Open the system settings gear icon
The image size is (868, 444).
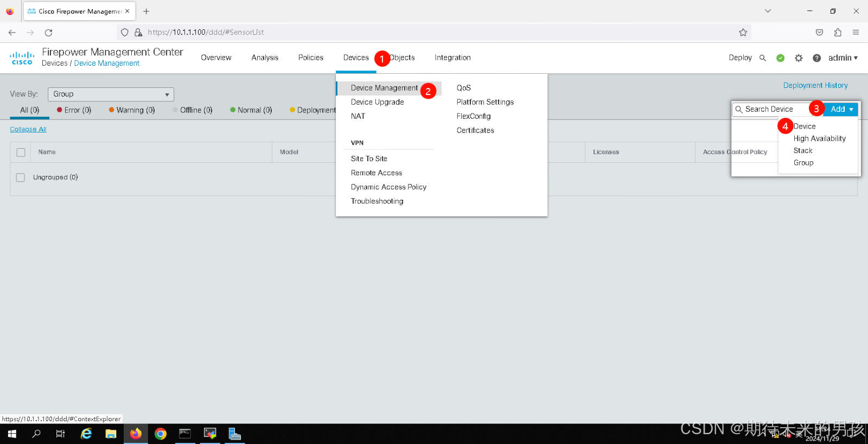pyautogui.click(x=799, y=58)
